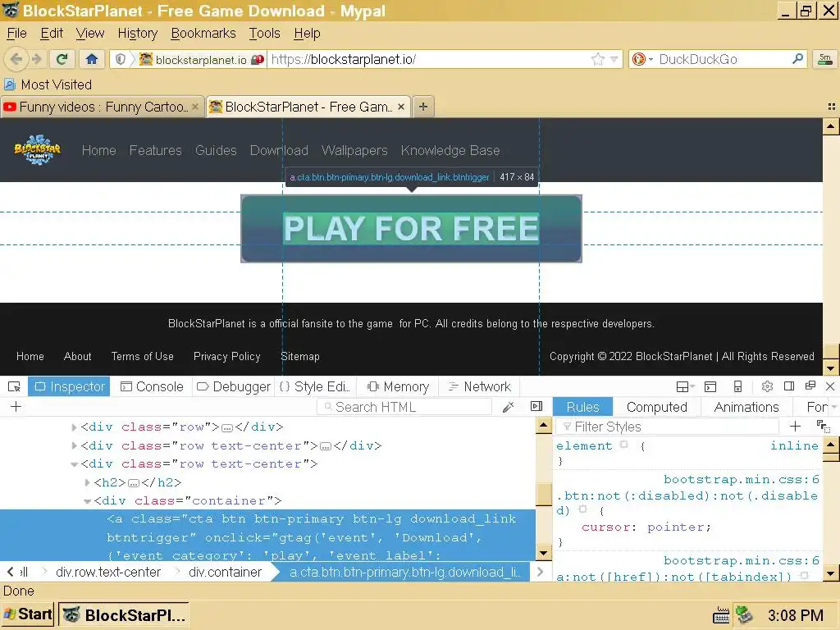Click the Search HTML input field
Viewport: 840px width, 630px height.
[405, 407]
